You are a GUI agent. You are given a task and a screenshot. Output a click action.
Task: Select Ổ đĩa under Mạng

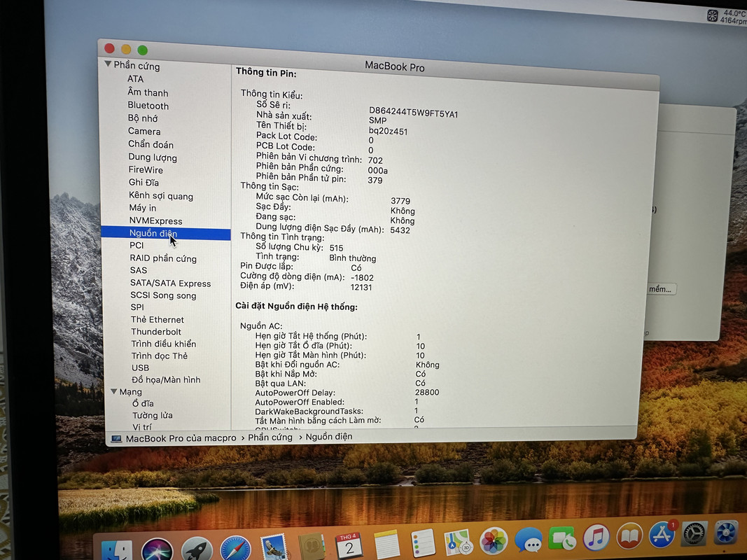pyautogui.click(x=143, y=403)
